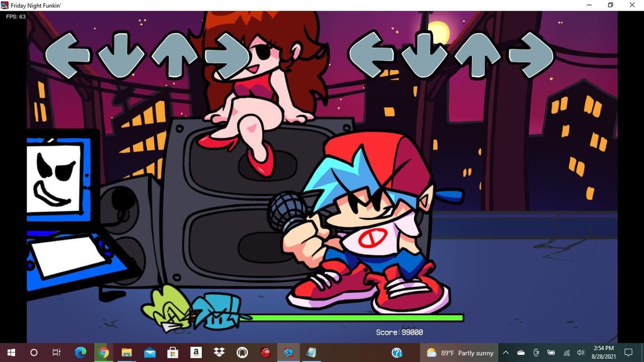Open the 89°F Partly sunny weather widget
The width and height of the screenshot is (644, 362).
click(x=460, y=353)
